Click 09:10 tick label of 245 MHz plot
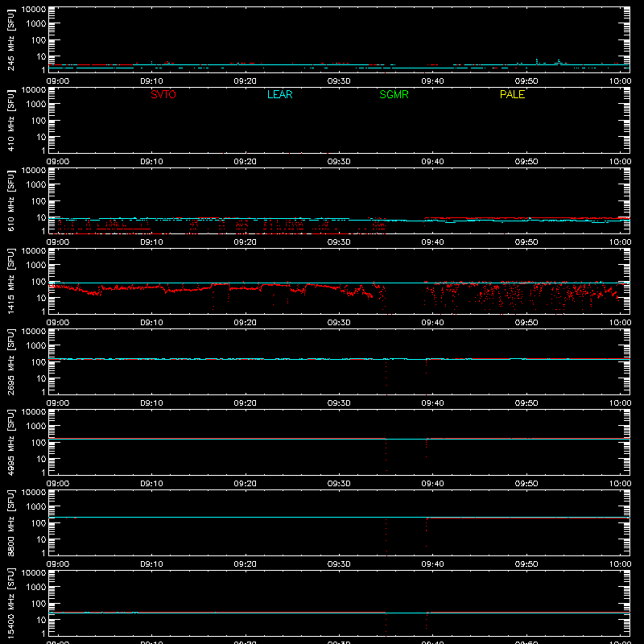Screen dimensions: 644x644 tap(151, 81)
